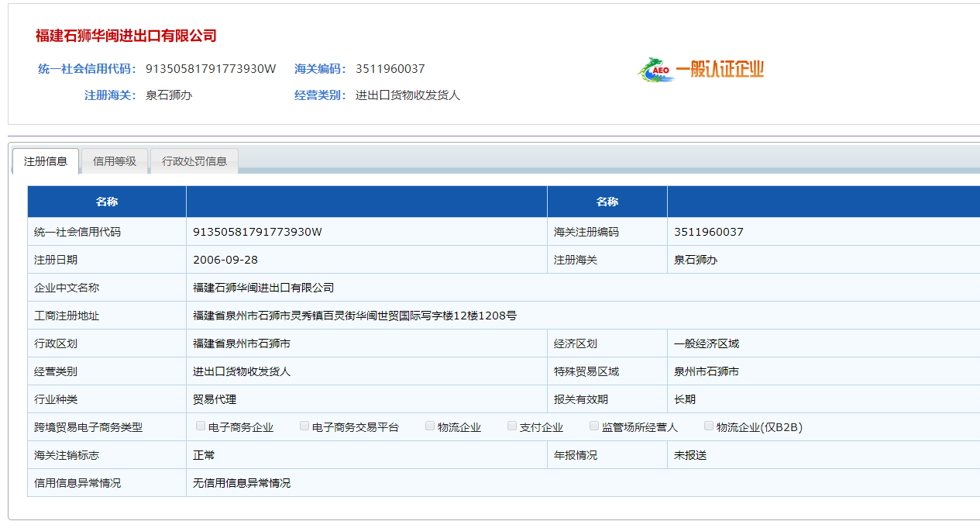980x528 pixels.
Task: Check the 电子商务交易平台 checkbox
Action: click(304, 426)
